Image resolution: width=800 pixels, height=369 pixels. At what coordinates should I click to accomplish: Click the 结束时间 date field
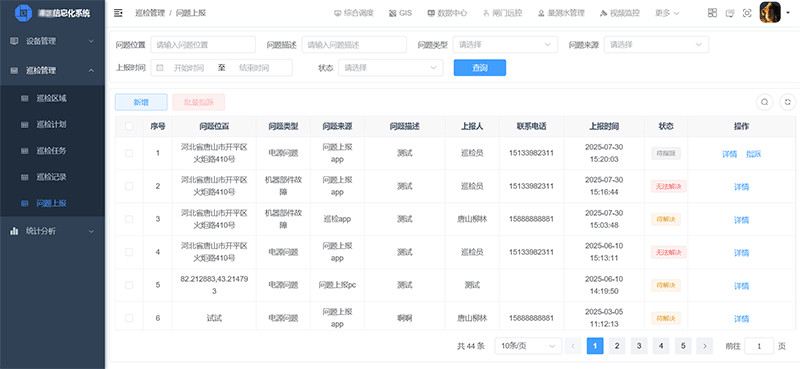tap(254, 68)
